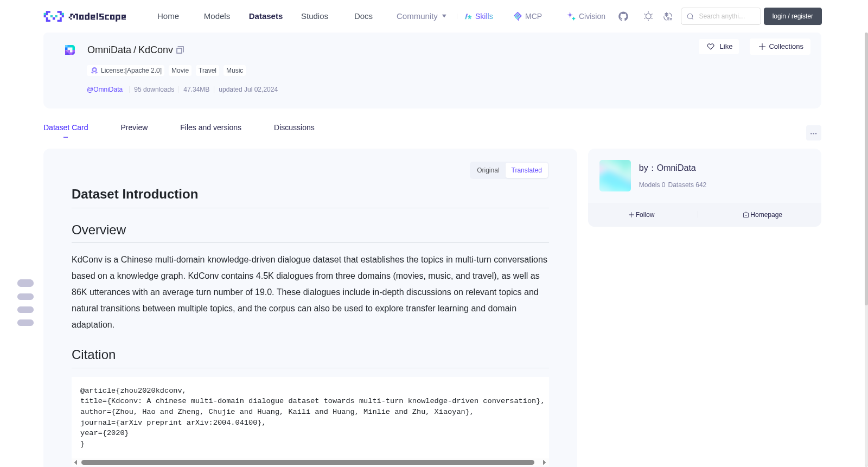The height and width of the screenshot is (467, 868).
Task: Click the OmniData / KdConv title
Action: pyautogui.click(x=130, y=50)
